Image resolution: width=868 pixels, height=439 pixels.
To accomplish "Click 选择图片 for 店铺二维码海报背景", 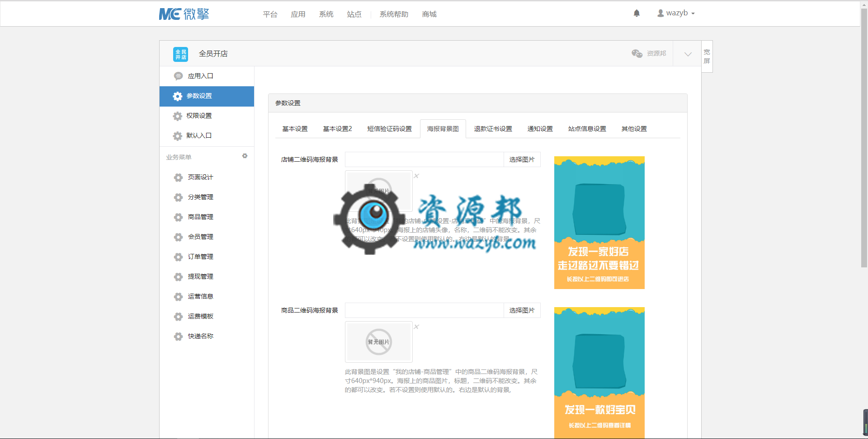I will pyautogui.click(x=522, y=159).
